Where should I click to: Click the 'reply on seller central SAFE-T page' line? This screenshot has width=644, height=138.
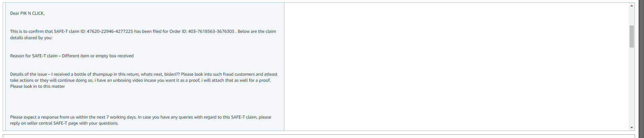point(64,123)
